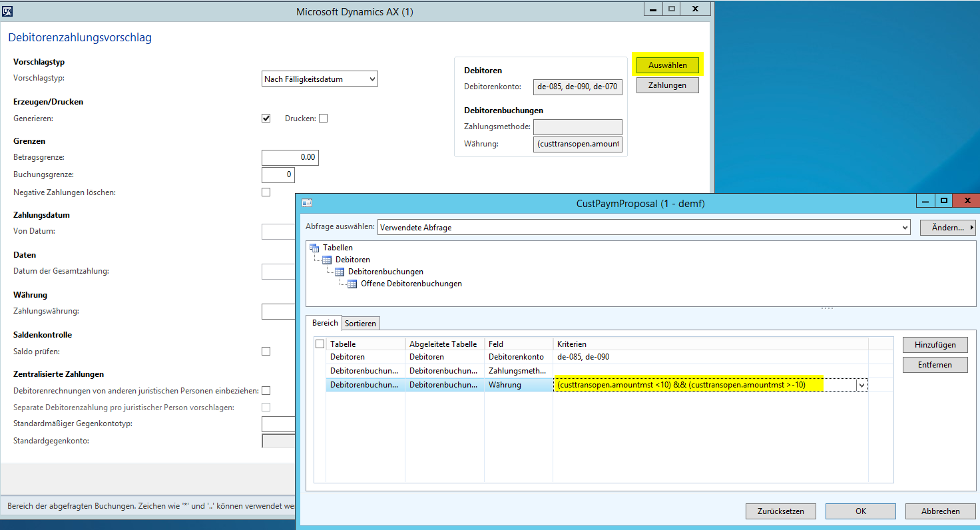980x530 pixels.
Task: Check Negative Zahlungen löschen option
Action: [266, 192]
